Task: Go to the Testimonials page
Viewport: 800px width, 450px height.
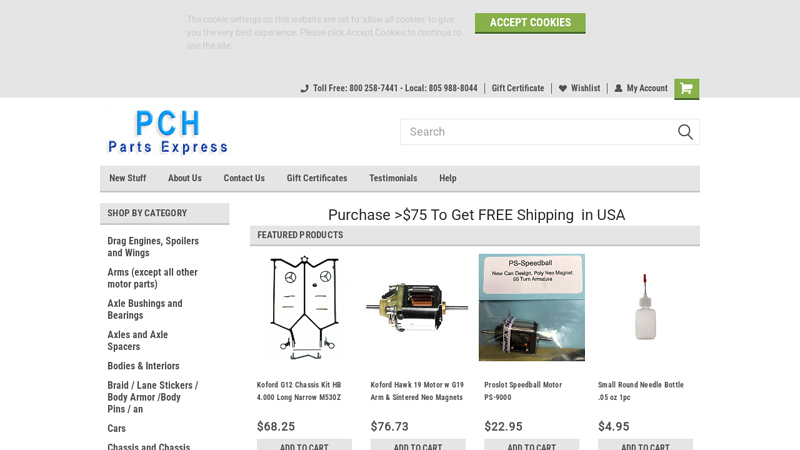Action: tap(393, 178)
